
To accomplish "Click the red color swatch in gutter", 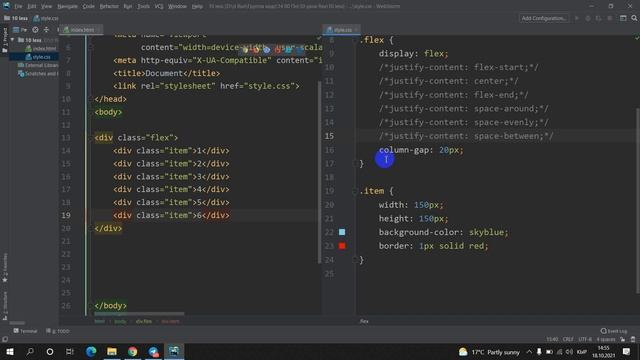I will tap(342, 246).
